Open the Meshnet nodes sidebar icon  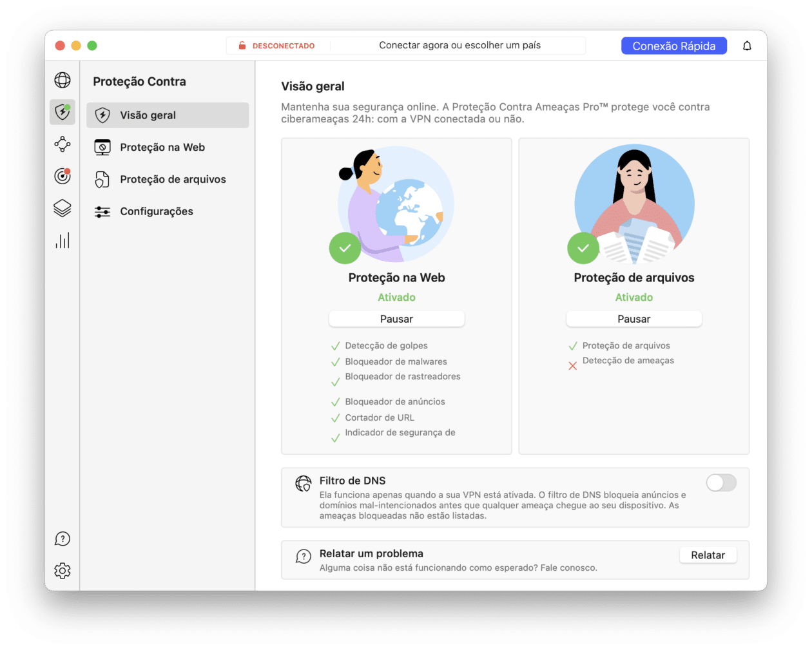point(63,144)
